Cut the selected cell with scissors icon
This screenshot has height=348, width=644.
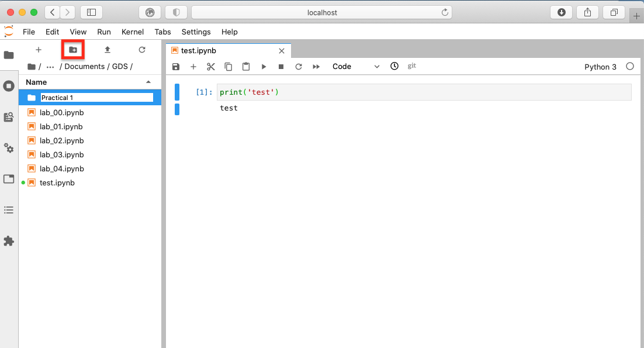(211, 67)
